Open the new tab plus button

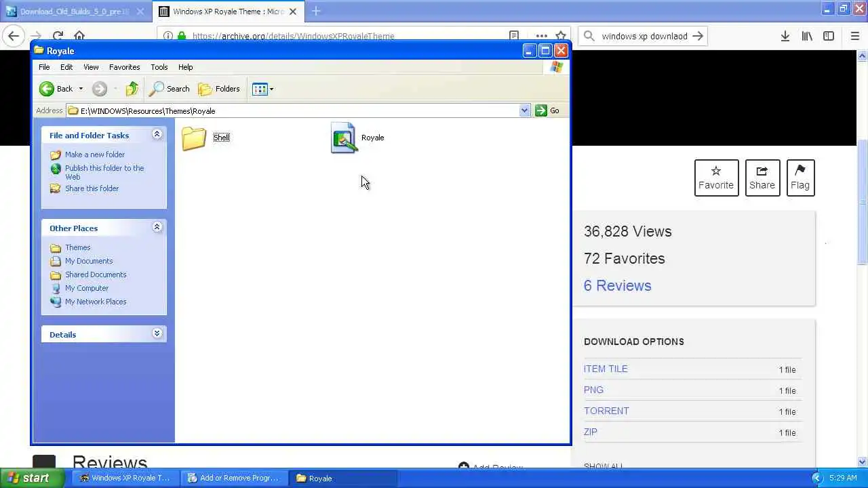pos(316,11)
